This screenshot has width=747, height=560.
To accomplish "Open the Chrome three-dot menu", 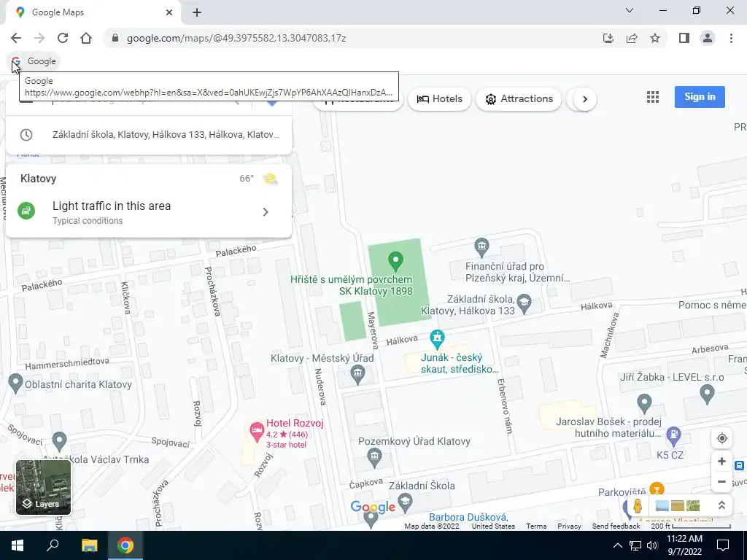I will [x=731, y=38].
